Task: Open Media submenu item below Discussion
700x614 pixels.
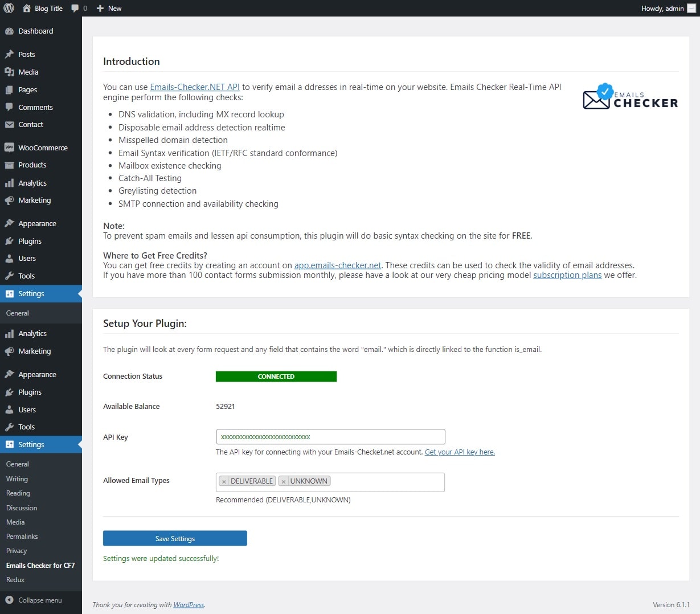Action: click(x=15, y=522)
